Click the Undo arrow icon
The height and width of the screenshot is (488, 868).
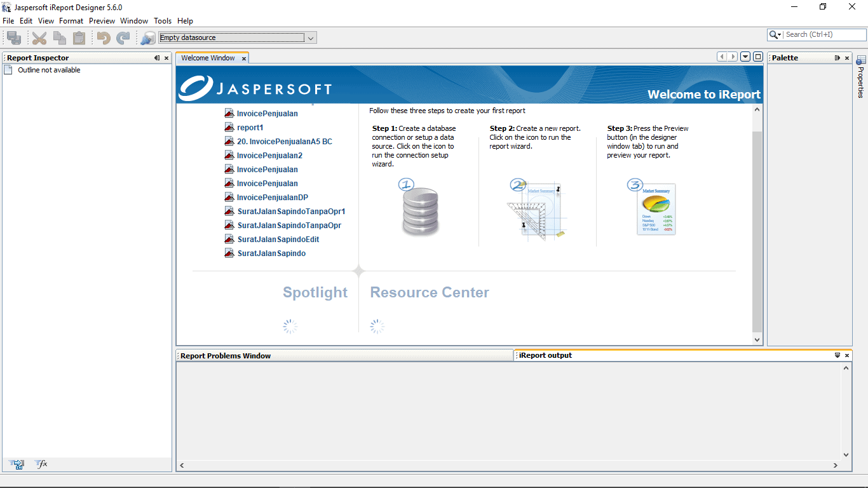[x=104, y=38]
